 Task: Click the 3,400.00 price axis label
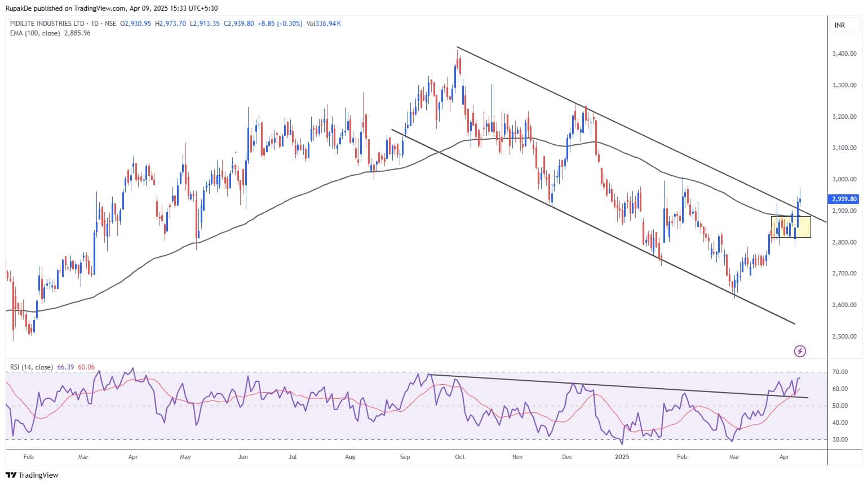(844, 54)
